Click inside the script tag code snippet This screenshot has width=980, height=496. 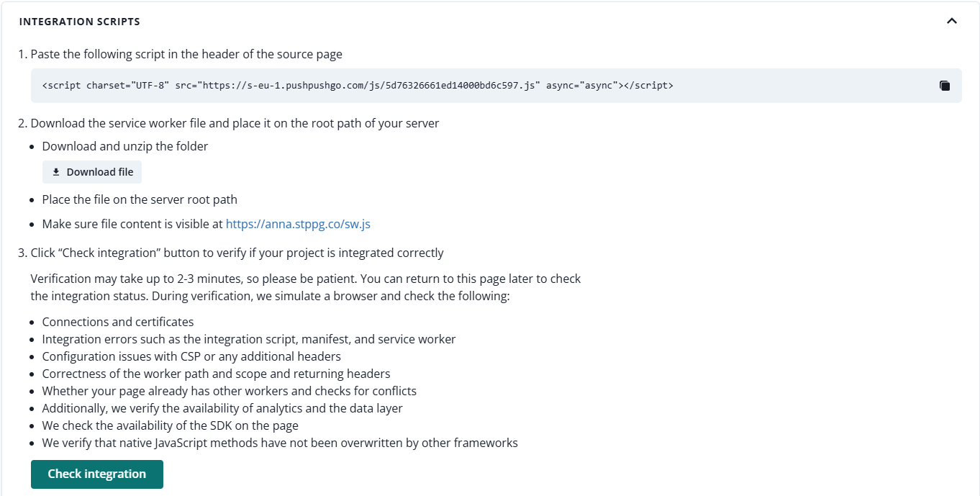(358, 86)
